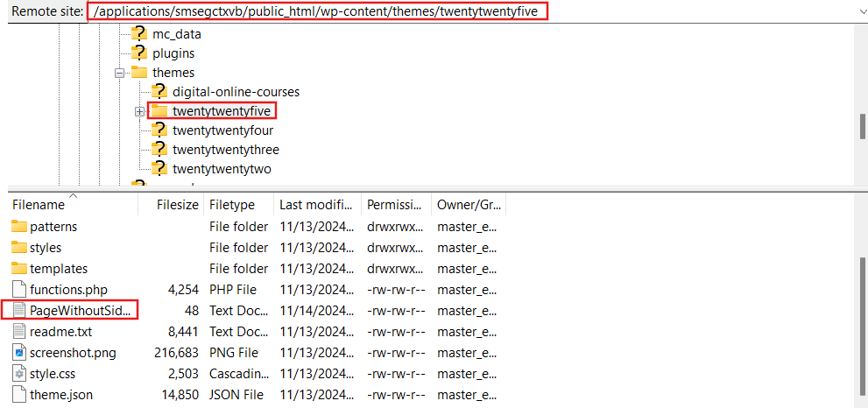Screen dimensions: 868x408
Task: Click the twentytwentythree unknown-folder icon
Action: [159, 149]
